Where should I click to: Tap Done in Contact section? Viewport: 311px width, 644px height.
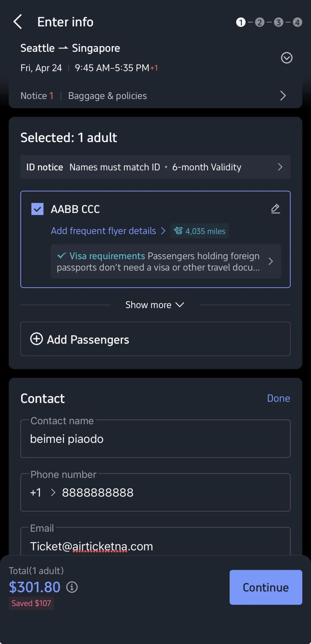click(278, 398)
